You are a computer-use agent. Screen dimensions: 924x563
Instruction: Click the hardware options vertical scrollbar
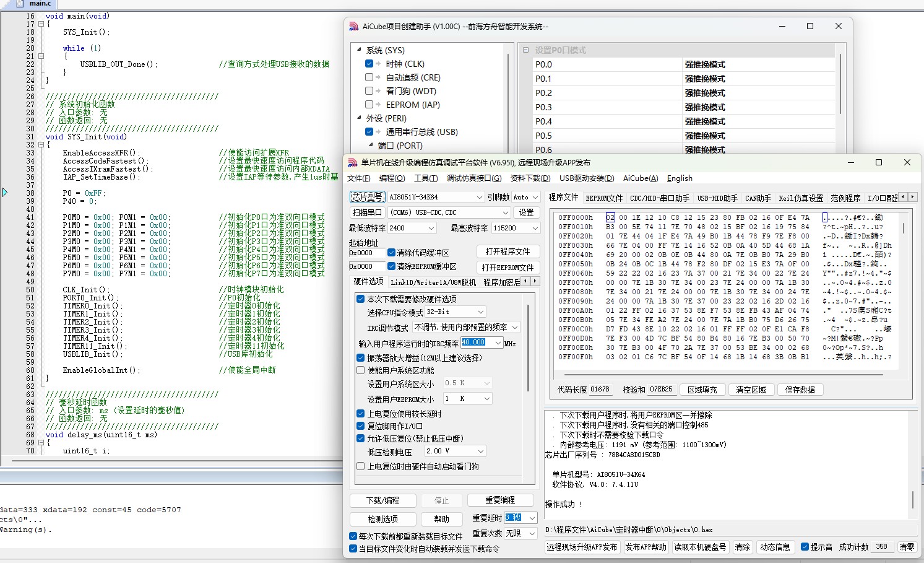coord(528,347)
